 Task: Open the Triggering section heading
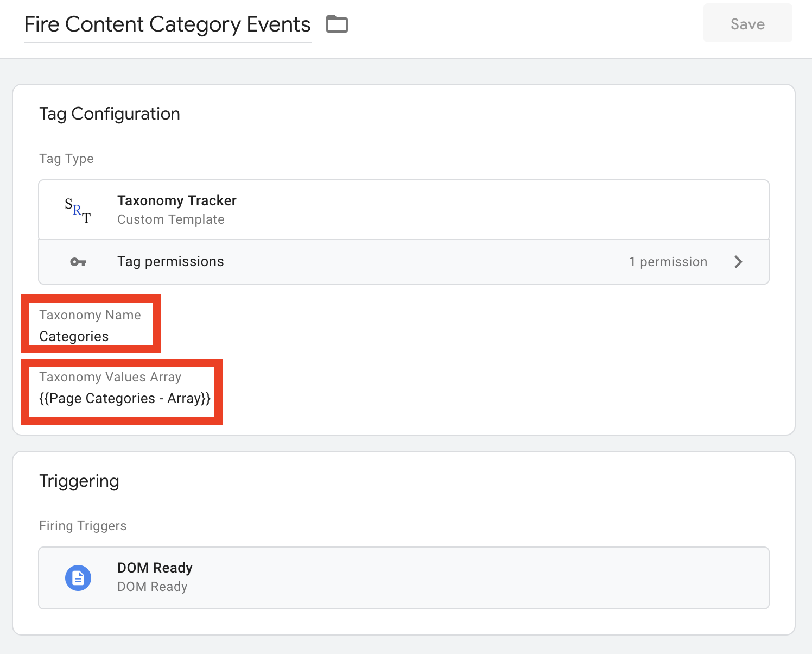tap(79, 481)
